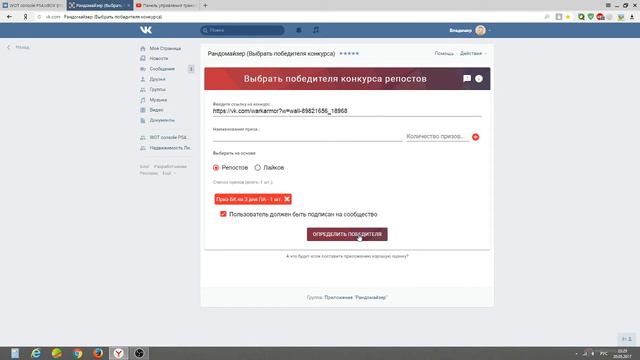The height and width of the screenshot is (360, 640).
Task: Expand the profile dropdown arrow by the avatar
Action: [x=489, y=31]
